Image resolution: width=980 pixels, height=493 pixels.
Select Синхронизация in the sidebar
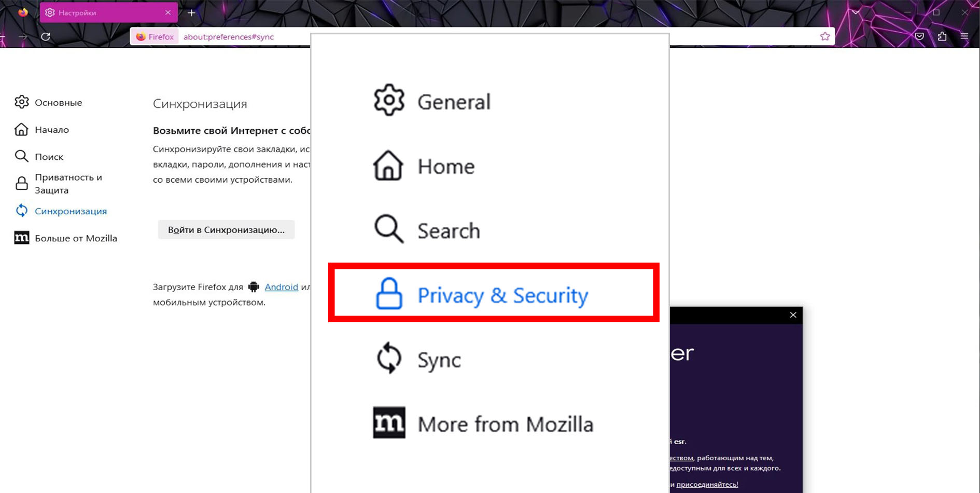tap(71, 211)
